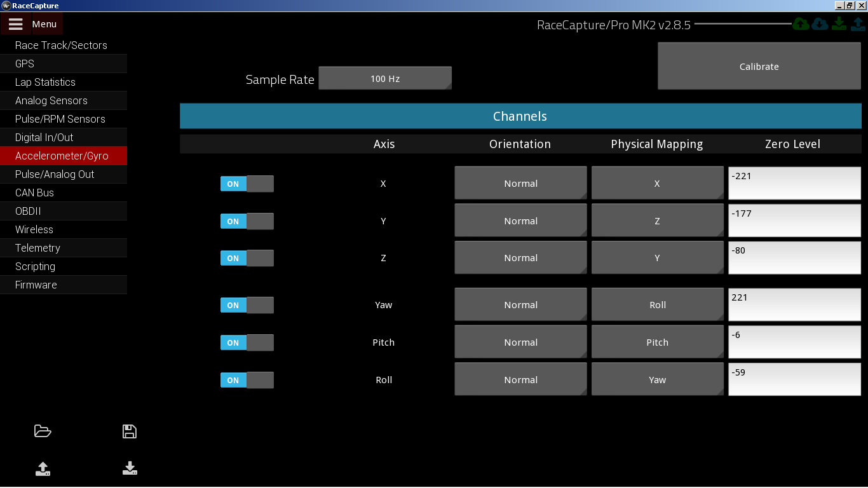Disable the Roll channel switch
The width and height of the screenshot is (868, 488).
247,380
